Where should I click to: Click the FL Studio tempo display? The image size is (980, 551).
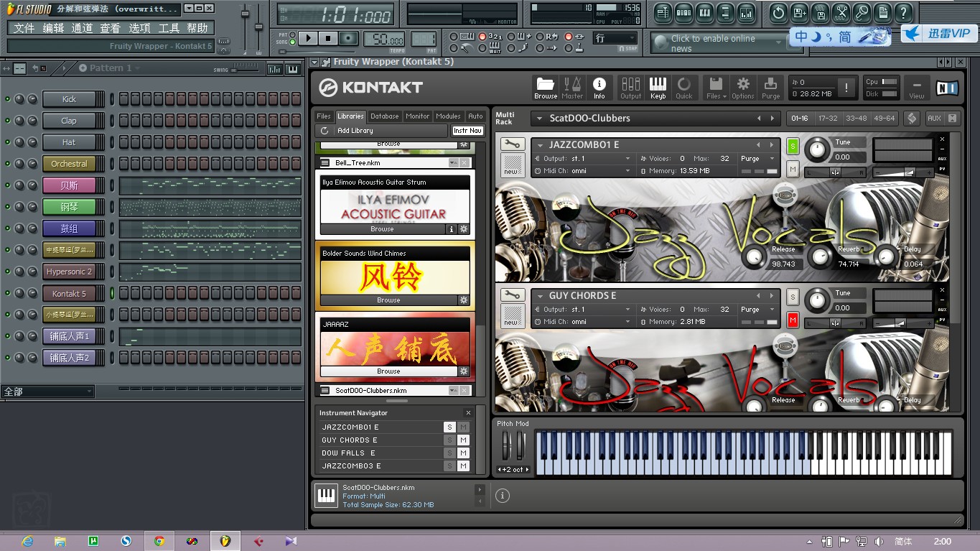coord(384,39)
